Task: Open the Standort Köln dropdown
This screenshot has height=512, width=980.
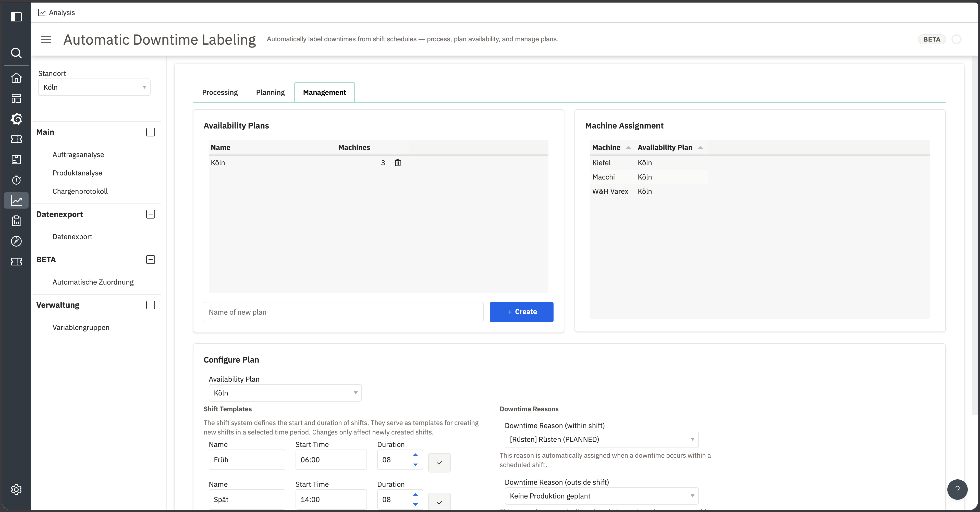Action: coord(94,87)
